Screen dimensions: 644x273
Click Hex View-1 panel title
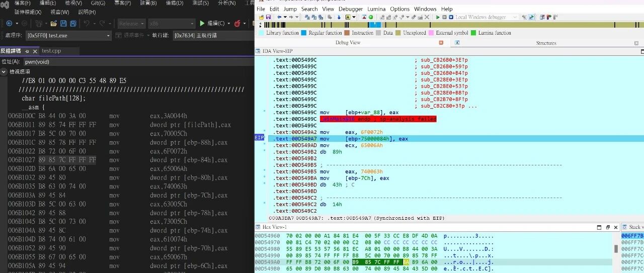274,227
